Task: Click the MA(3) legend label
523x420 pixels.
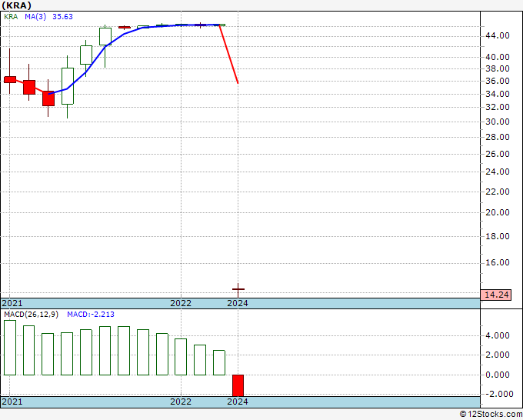Action: 35,17
